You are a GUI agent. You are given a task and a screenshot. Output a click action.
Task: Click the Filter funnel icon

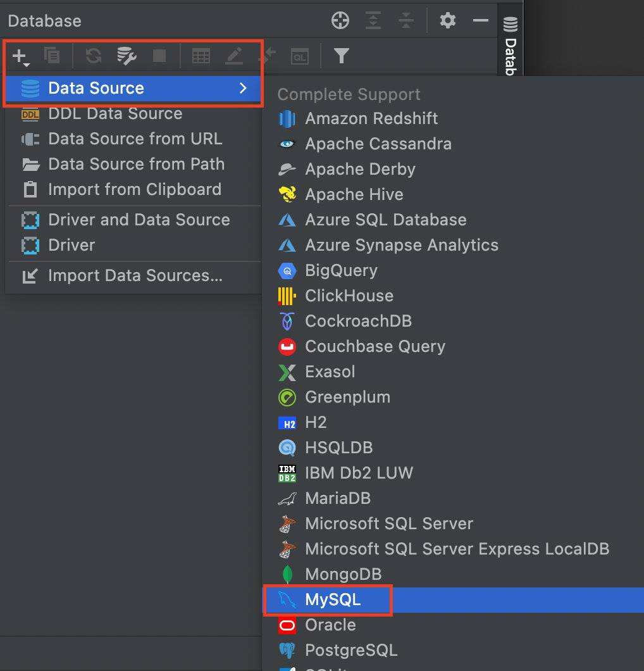(x=341, y=56)
